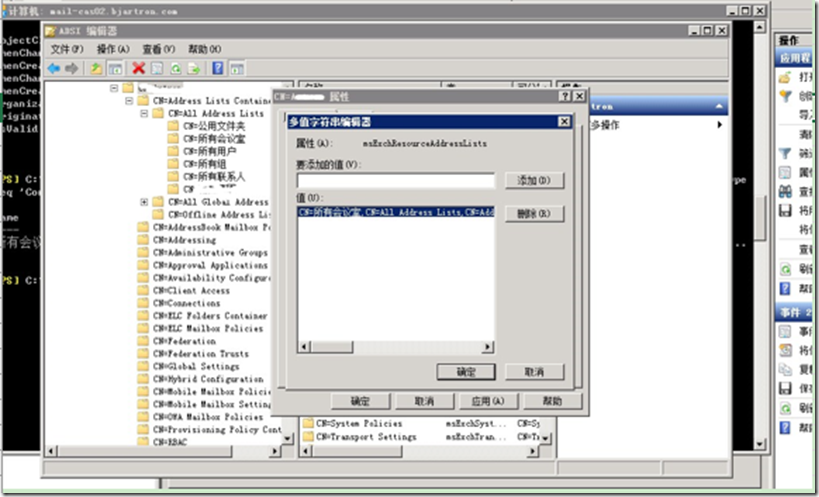819x497 pixels.
Task: Close the 多值字符串编辑器 dialog
Action: click(x=564, y=122)
